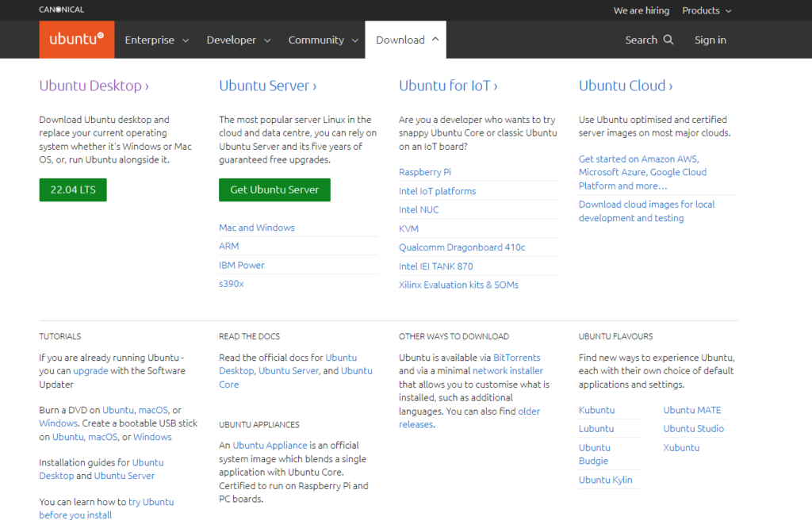Open the Raspberry Pi IoT link

point(425,172)
